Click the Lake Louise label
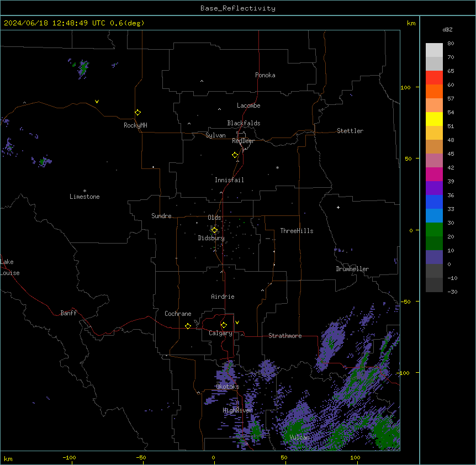 point(10,267)
